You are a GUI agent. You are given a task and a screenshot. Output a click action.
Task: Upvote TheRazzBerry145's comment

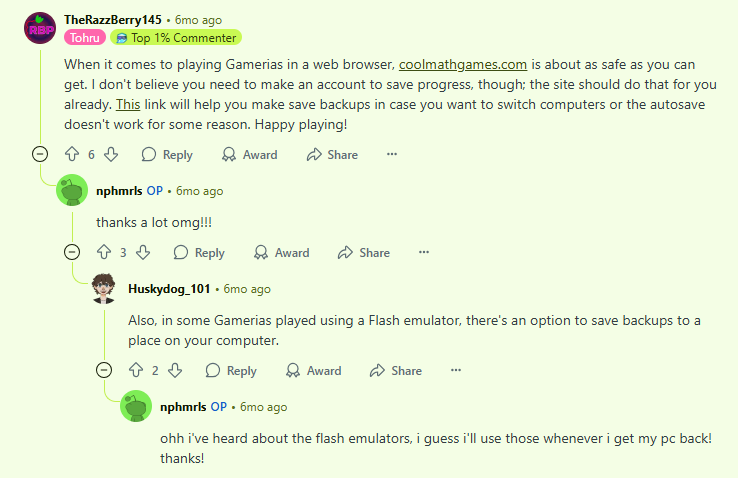[x=72, y=155]
